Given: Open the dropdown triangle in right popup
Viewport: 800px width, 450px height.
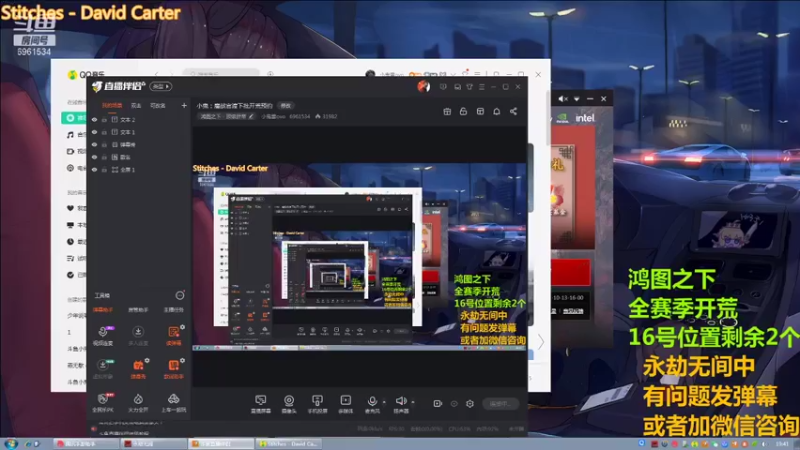Looking at the screenshot, I should (577, 98).
